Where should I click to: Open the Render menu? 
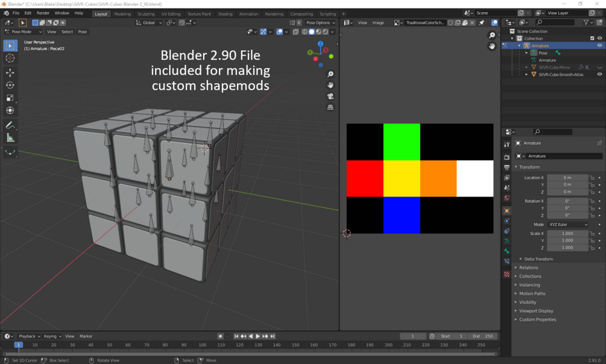(x=43, y=13)
